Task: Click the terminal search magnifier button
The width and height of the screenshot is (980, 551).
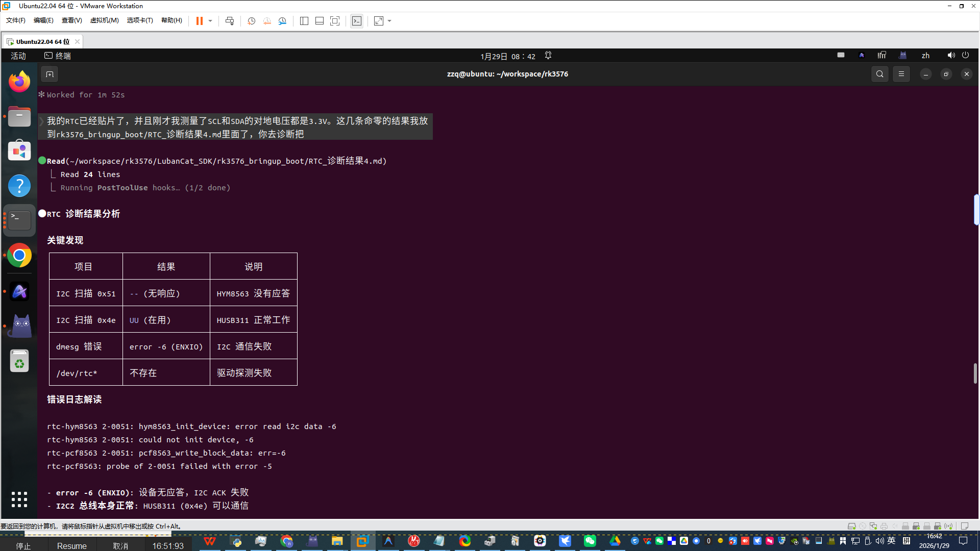Action: [x=879, y=74]
